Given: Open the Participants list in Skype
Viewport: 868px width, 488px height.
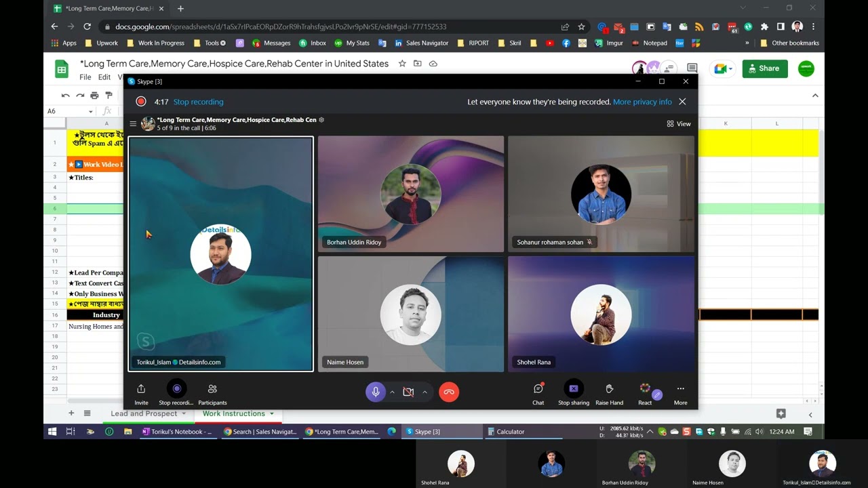Looking at the screenshot, I should click(x=212, y=393).
